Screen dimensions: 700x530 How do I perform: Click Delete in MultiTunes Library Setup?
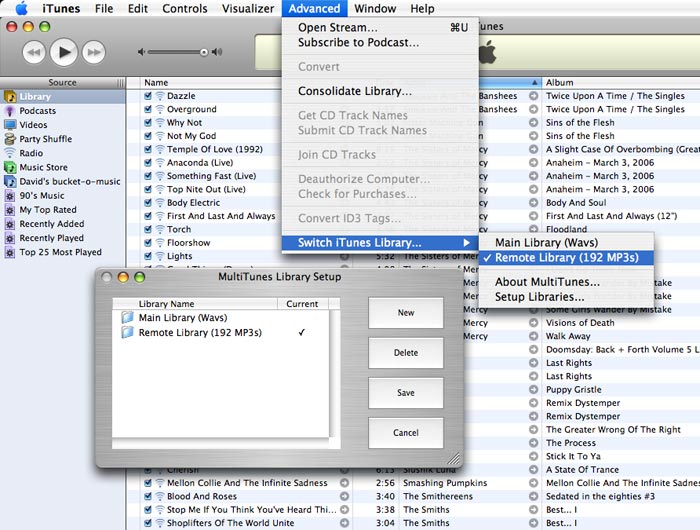click(406, 353)
